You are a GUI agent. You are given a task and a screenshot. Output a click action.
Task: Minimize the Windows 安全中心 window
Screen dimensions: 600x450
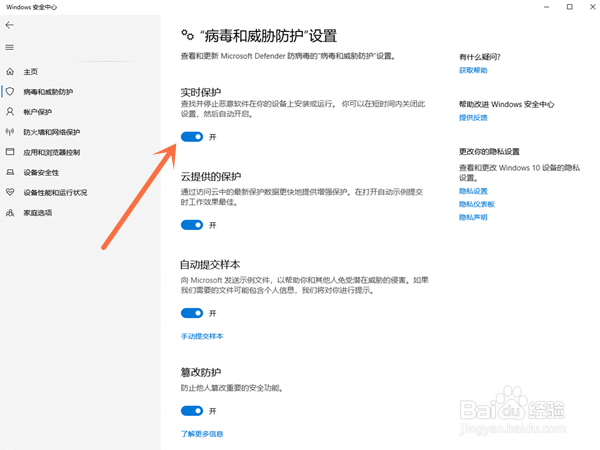pos(546,7)
